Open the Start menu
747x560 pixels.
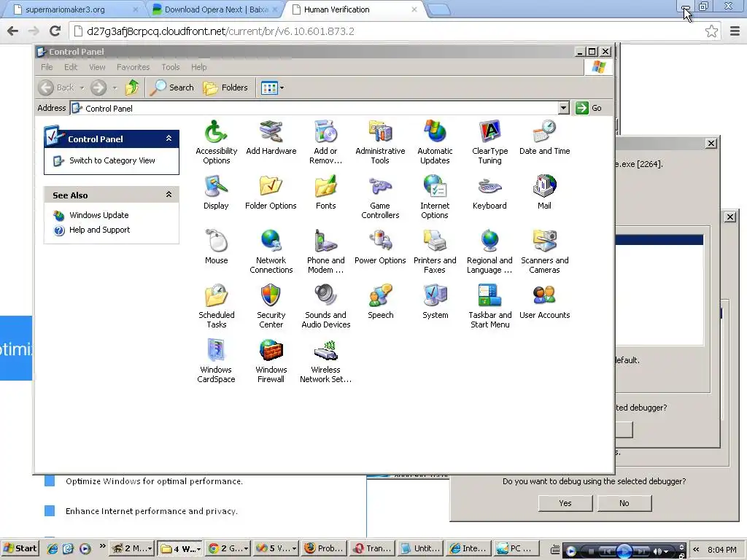pos(20,548)
